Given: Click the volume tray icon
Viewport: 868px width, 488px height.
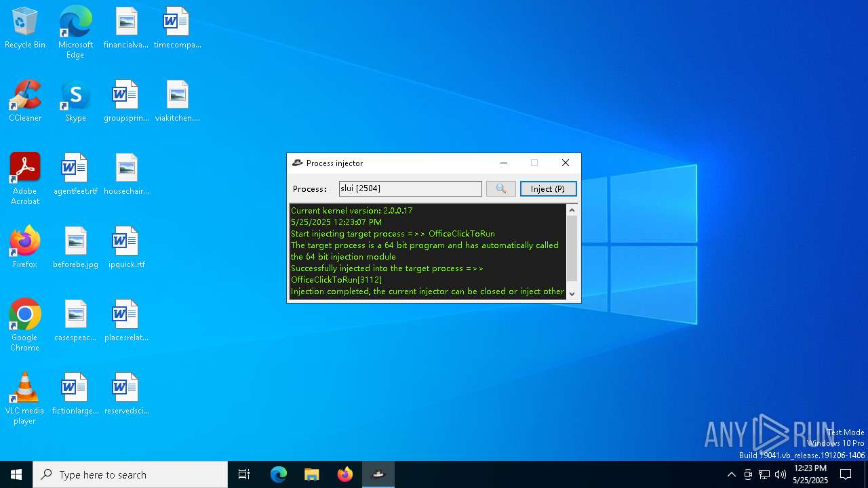Looking at the screenshot, I should (781, 474).
